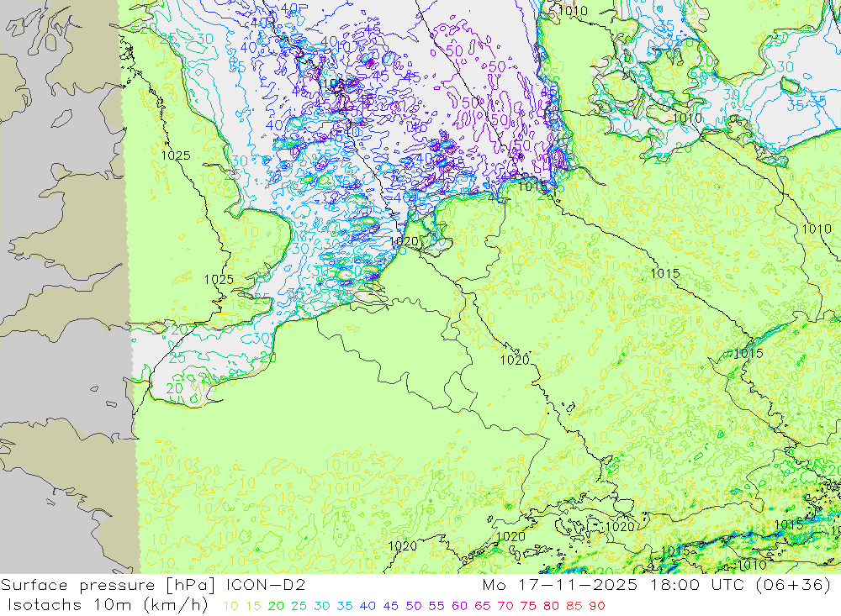Select the 25 value in isotachs legend
Screen dimensions: 841x616
(x=299, y=606)
